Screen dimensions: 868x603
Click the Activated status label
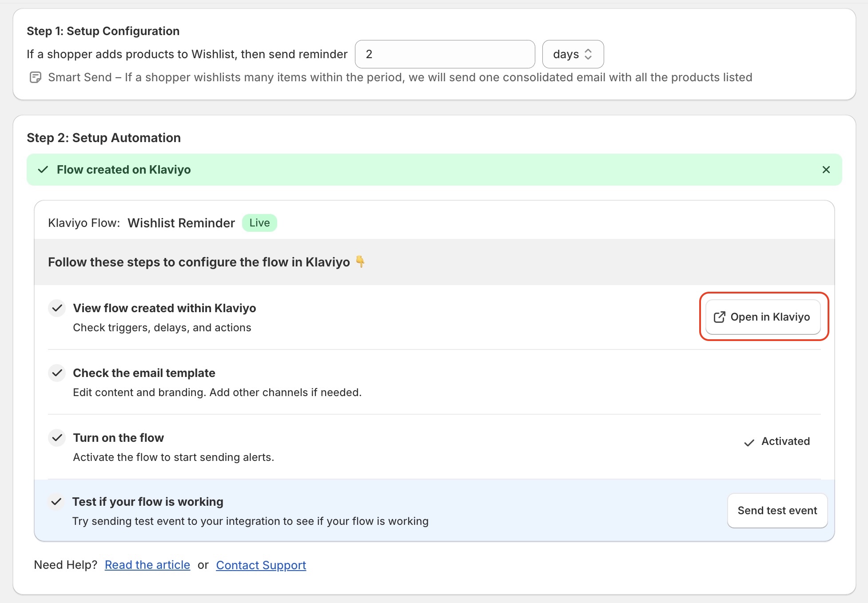(777, 441)
